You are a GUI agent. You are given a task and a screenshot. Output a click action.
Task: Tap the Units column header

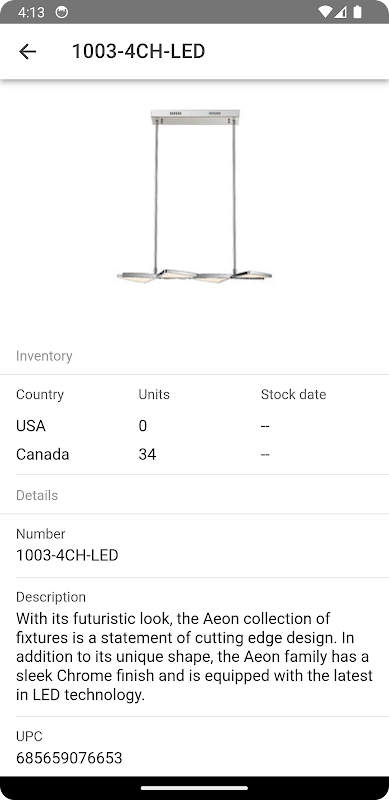154,394
